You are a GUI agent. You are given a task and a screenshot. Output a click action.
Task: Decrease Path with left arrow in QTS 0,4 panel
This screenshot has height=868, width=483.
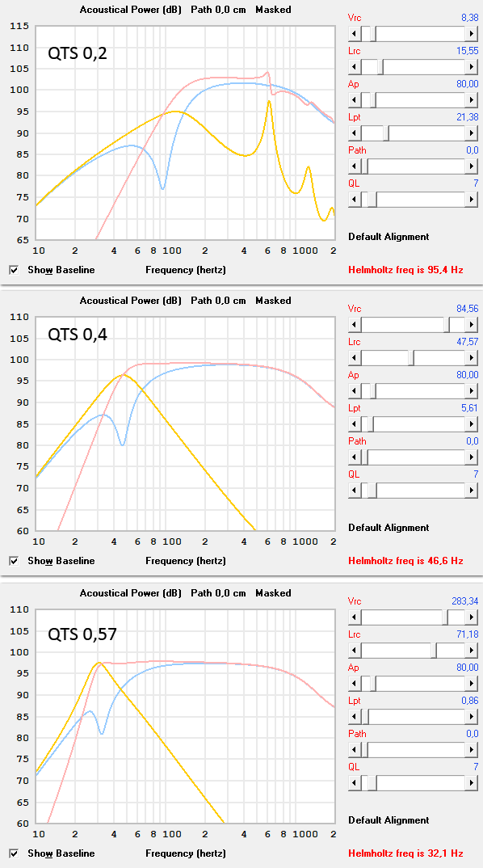[355, 457]
